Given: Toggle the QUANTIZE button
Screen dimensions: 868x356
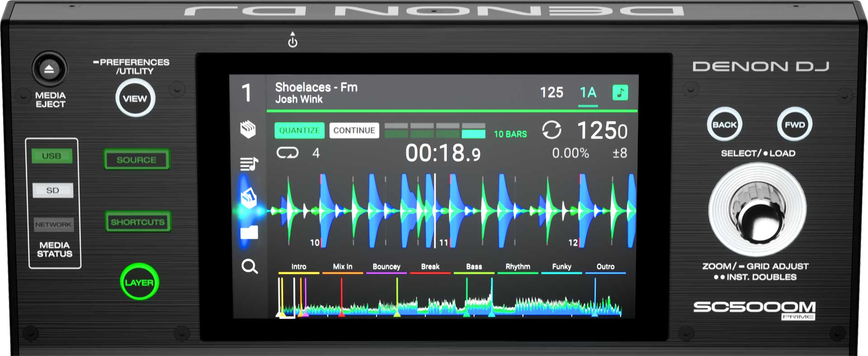Looking at the screenshot, I should coord(299,130).
